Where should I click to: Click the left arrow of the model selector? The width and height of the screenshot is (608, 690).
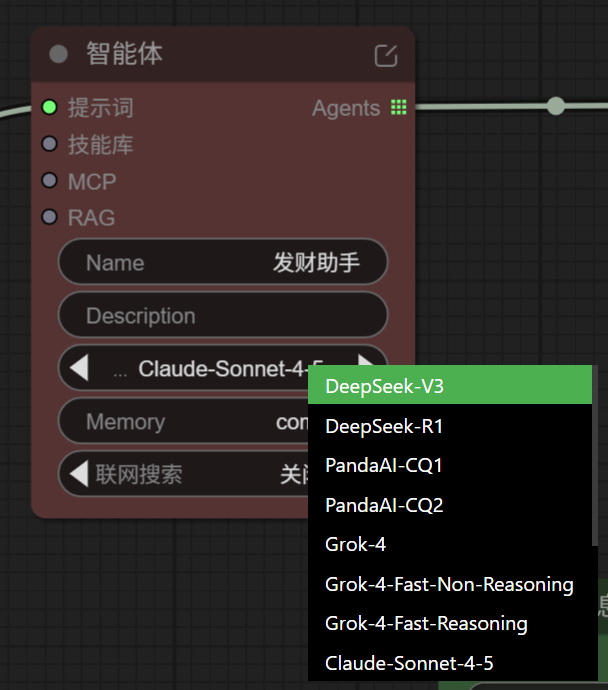78,368
